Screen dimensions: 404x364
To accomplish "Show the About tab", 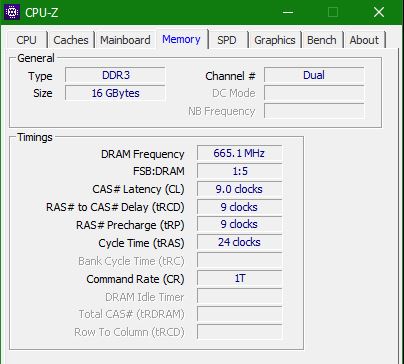I will coord(364,40).
